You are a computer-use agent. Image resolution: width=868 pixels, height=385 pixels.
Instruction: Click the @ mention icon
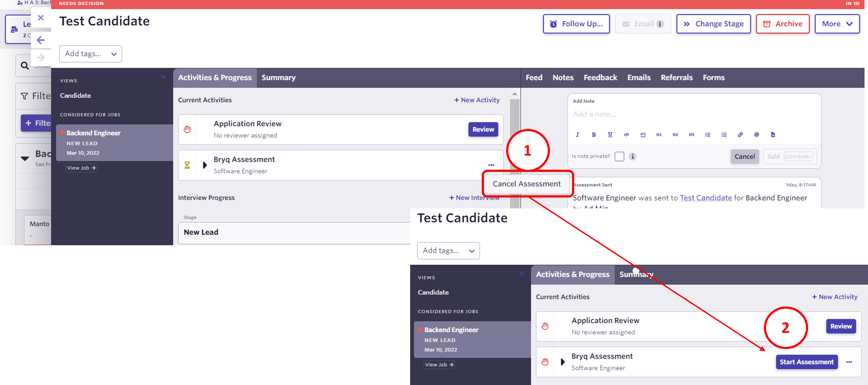(x=756, y=135)
